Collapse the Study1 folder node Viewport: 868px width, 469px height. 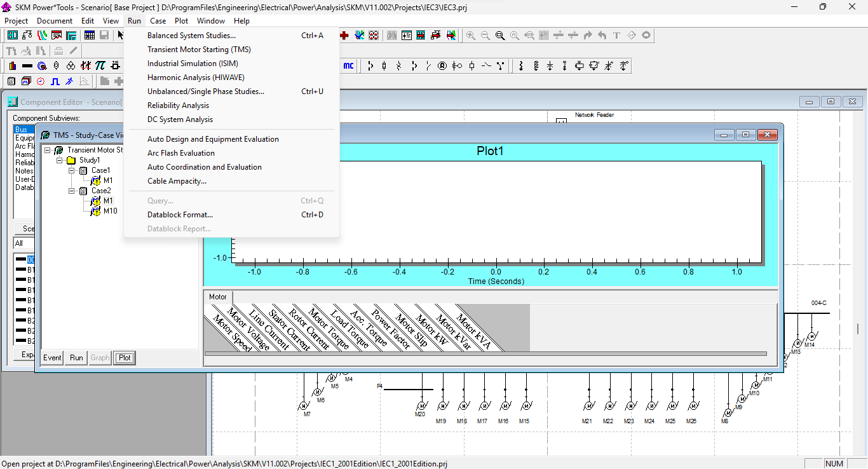59,160
